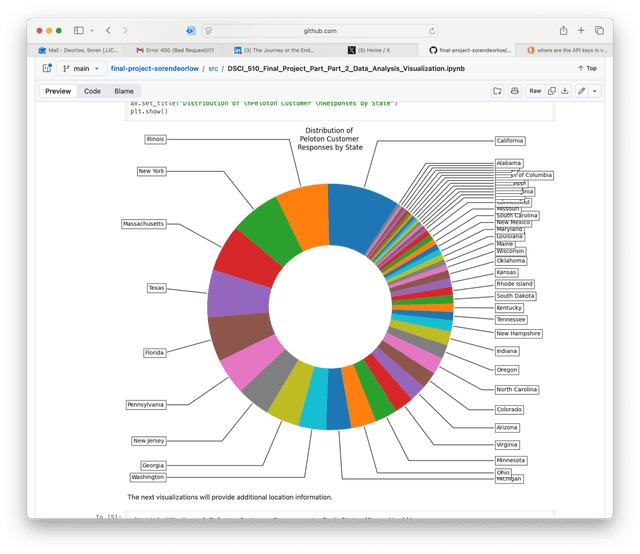The image size is (640, 554).
Task: Open the edit file options dropdown arrow
Action: click(595, 91)
